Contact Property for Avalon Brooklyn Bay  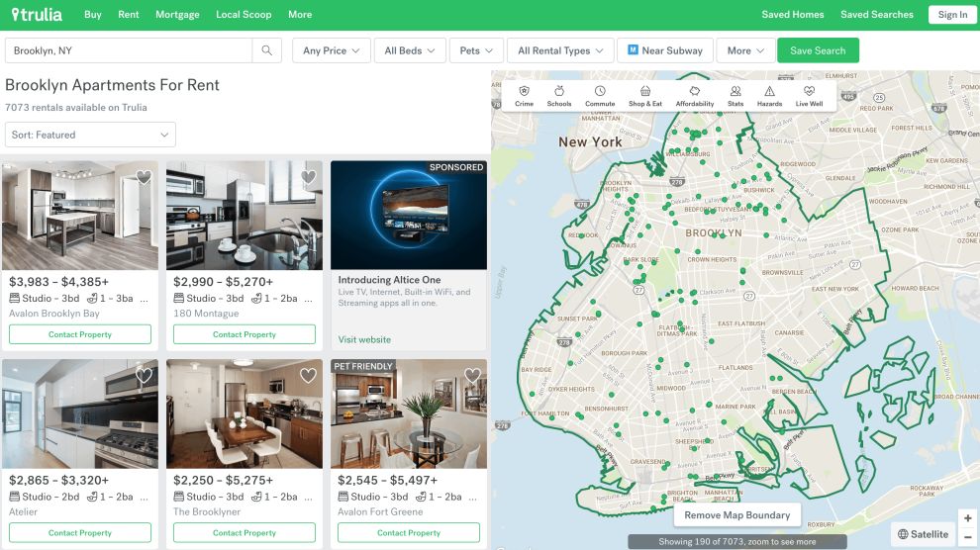pyautogui.click(x=80, y=334)
